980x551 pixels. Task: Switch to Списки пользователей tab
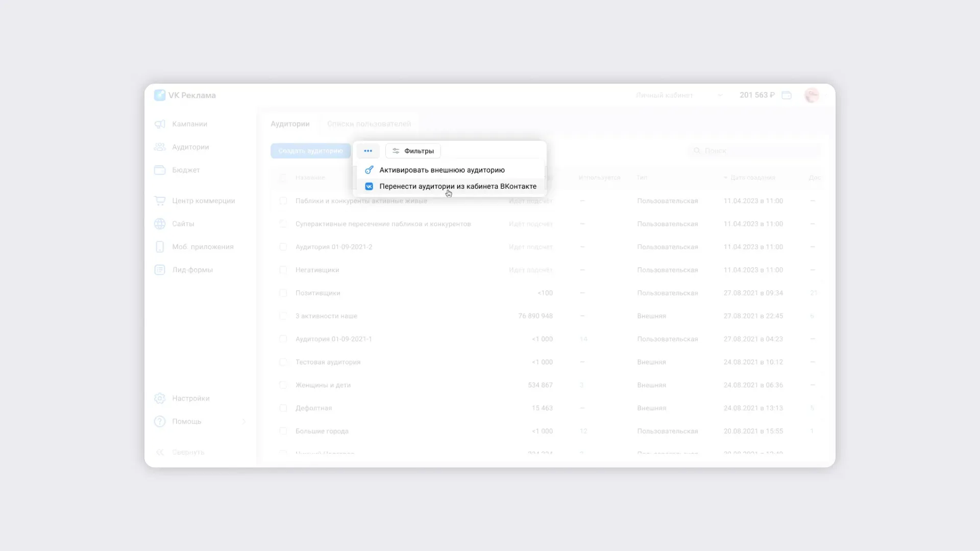pyautogui.click(x=369, y=124)
